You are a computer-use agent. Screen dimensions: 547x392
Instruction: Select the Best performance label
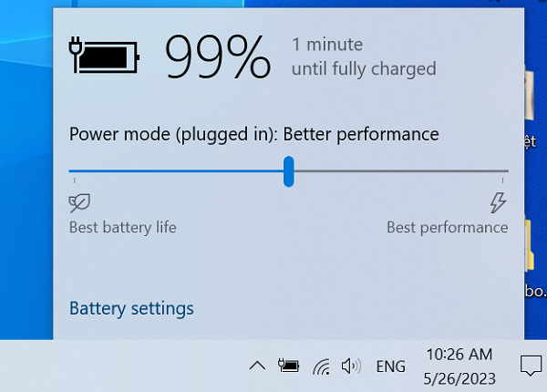pyautogui.click(x=448, y=227)
